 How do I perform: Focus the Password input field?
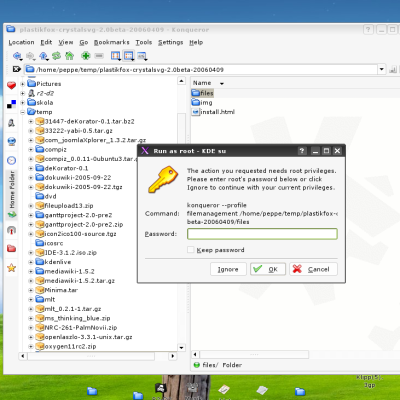click(262, 234)
